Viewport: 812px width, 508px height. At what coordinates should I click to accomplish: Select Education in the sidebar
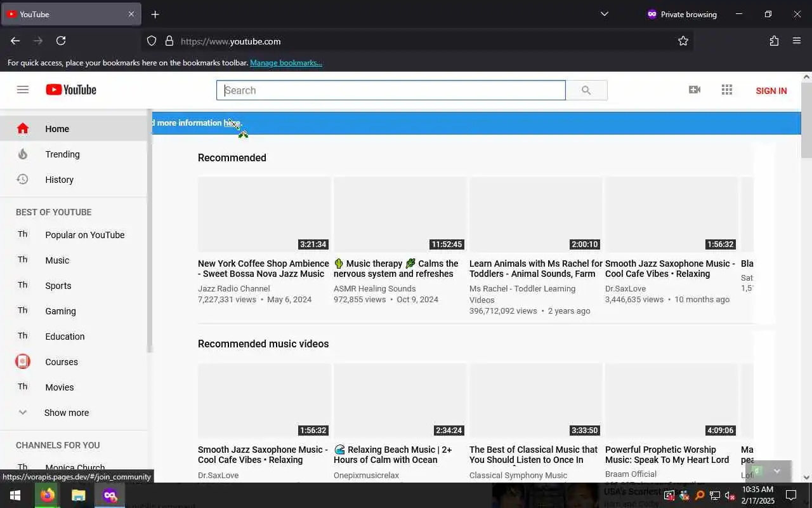tap(65, 337)
